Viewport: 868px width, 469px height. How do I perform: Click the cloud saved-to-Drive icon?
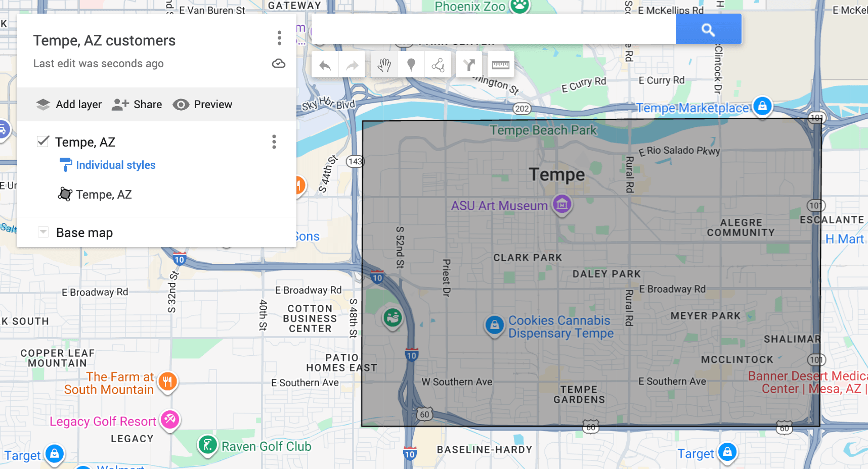tap(279, 64)
